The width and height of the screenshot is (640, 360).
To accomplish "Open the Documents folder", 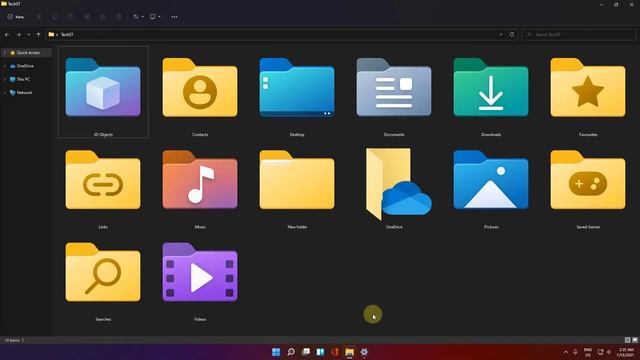I will pyautogui.click(x=394, y=87).
